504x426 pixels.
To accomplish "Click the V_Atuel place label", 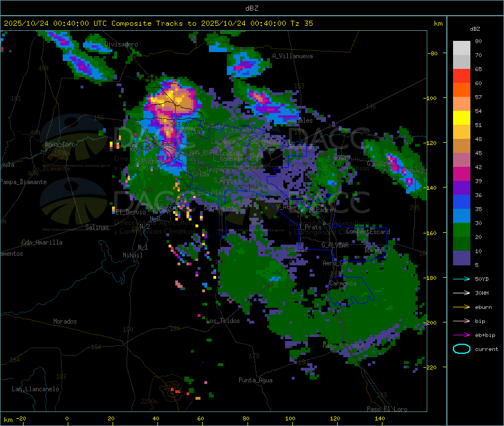I will tap(288, 207).
